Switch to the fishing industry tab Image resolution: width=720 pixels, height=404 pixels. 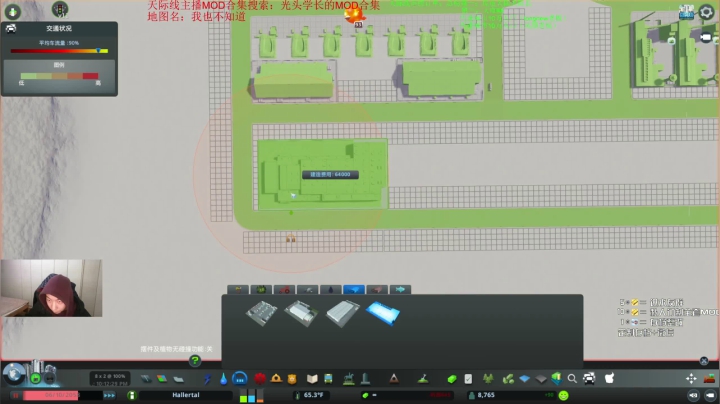(x=400, y=290)
